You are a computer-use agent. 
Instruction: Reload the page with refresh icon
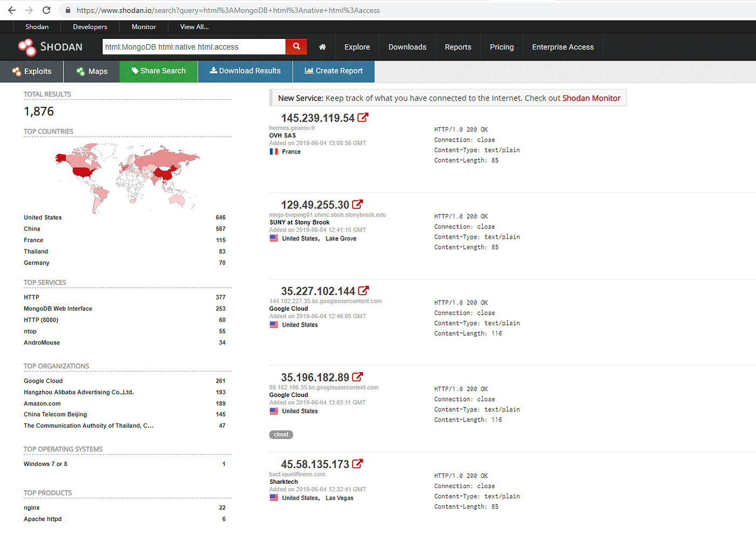[46, 10]
